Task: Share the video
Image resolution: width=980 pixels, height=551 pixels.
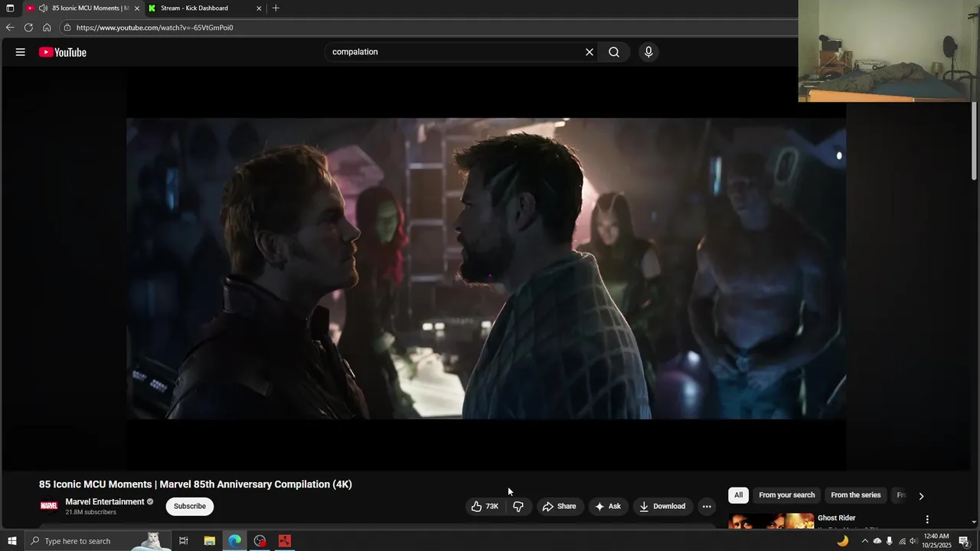Action: click(559, 507)
